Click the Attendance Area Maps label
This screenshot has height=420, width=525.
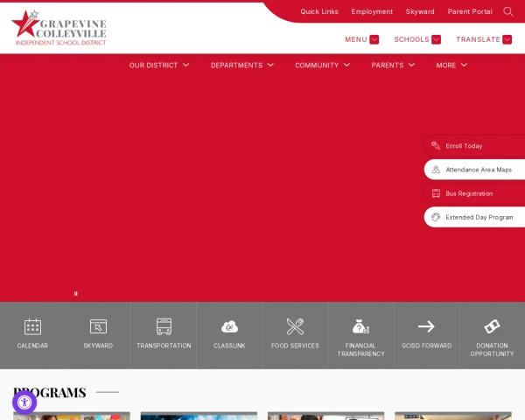click(479, 170)
